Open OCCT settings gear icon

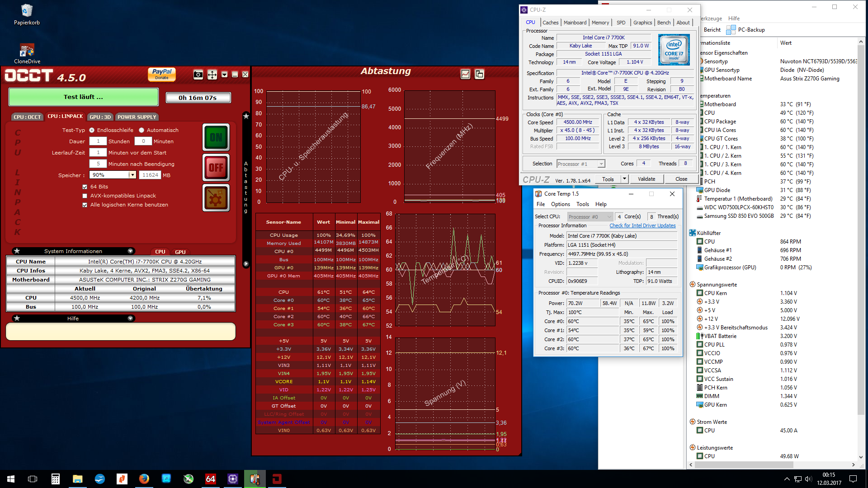point(216,198)
